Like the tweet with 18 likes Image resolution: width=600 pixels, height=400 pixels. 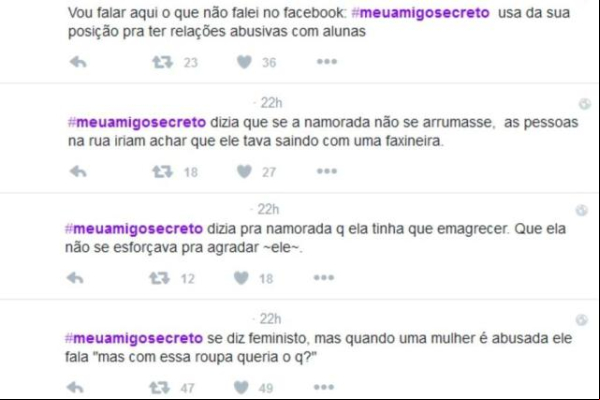pyautogui.click(x=241, y=278)
